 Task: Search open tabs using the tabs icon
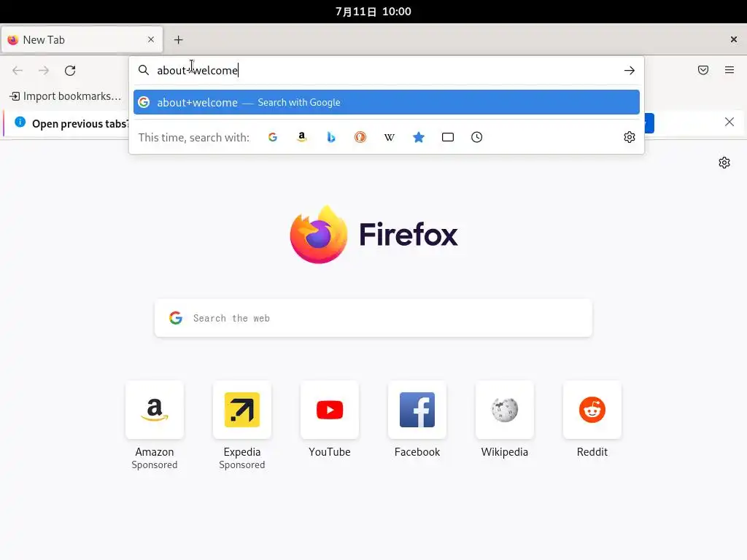[x=448, y=137]
